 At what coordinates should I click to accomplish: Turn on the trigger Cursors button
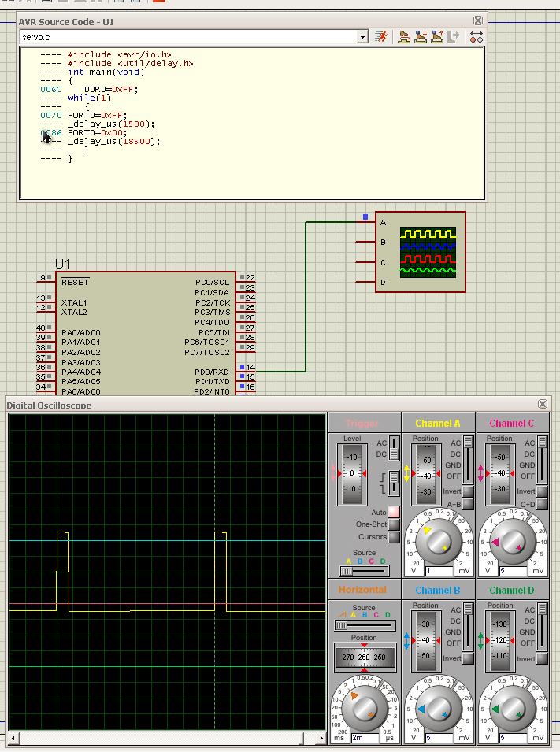click(x=394, y=537)
